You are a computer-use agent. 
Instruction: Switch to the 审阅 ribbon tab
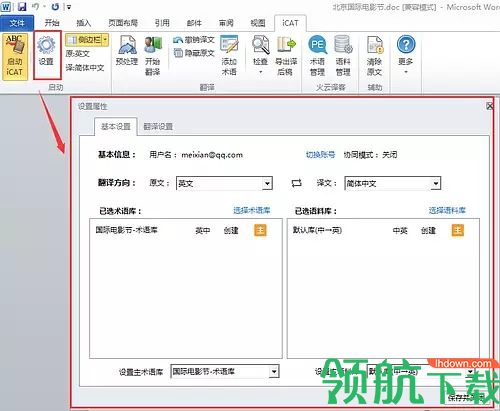[226, 23]
